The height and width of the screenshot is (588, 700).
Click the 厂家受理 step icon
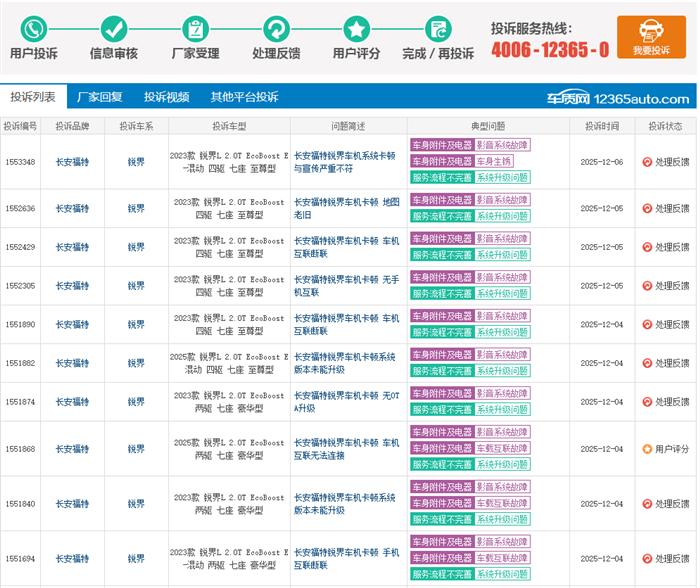point(195,28)
